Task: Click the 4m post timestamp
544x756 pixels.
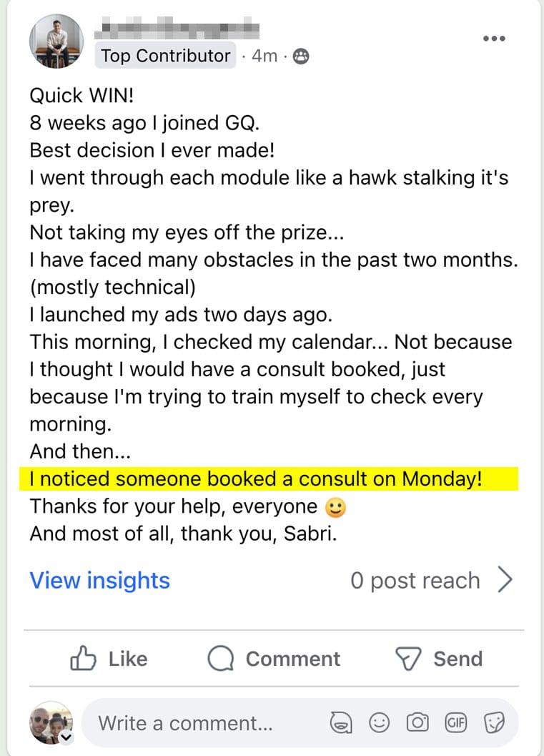Action: pos(264,57)
